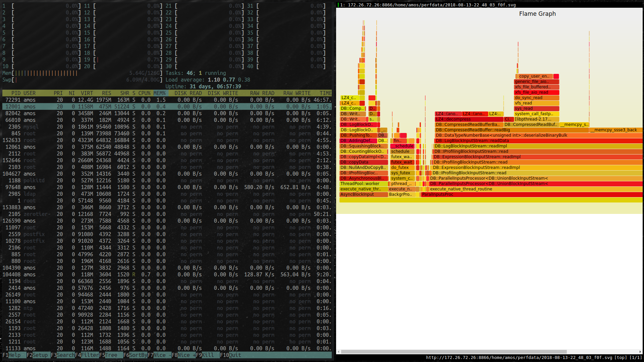This screenshot has width=644, height=362.
Task: Select process row with PID 72291
Action: tap(167, 100)
